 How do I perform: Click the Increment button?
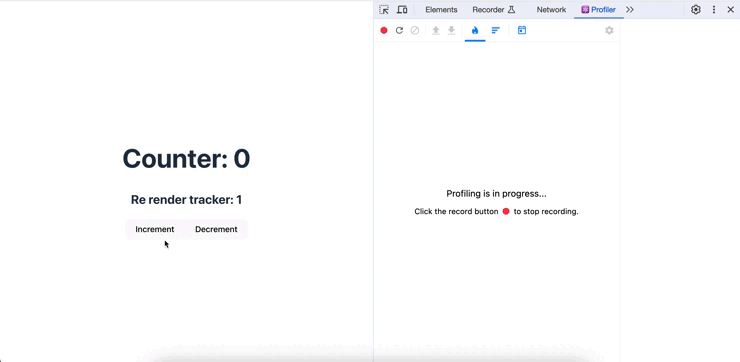(x=155, y=229)
